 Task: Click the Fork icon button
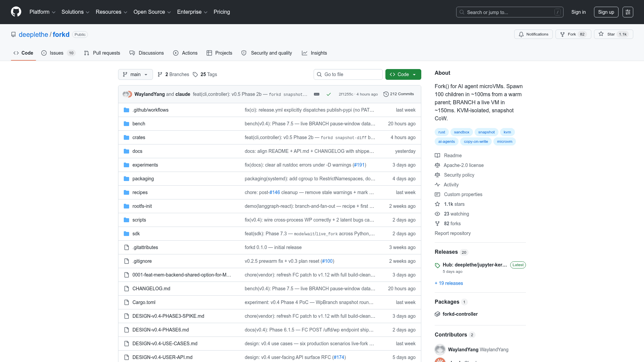coord(573,34)
